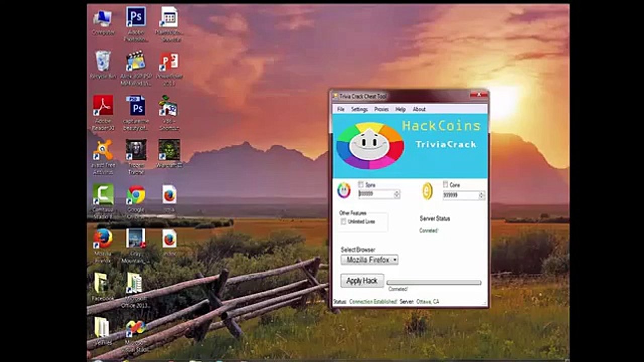Click the small spin wheel icon beside Spins
The image size is (644, 362).
344,190
